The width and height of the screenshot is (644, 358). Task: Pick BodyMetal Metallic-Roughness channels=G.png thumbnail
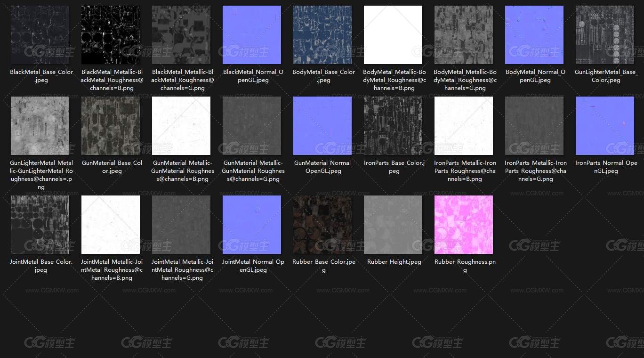(464, 35)
